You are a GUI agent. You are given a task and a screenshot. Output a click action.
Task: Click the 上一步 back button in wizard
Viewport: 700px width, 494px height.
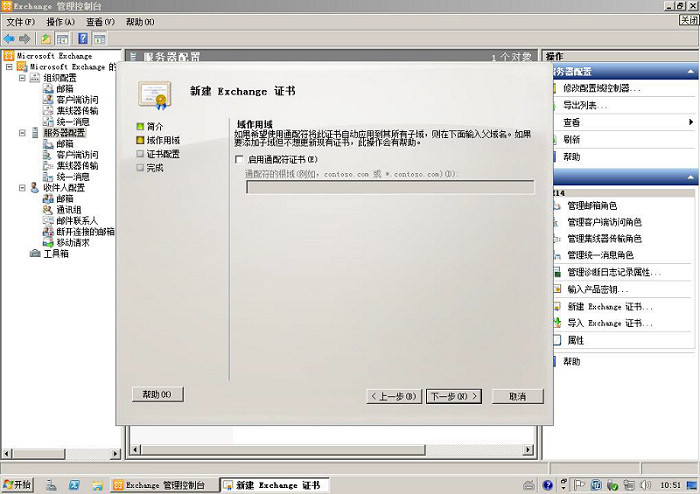pyautogui.click(x=393, y=396)
